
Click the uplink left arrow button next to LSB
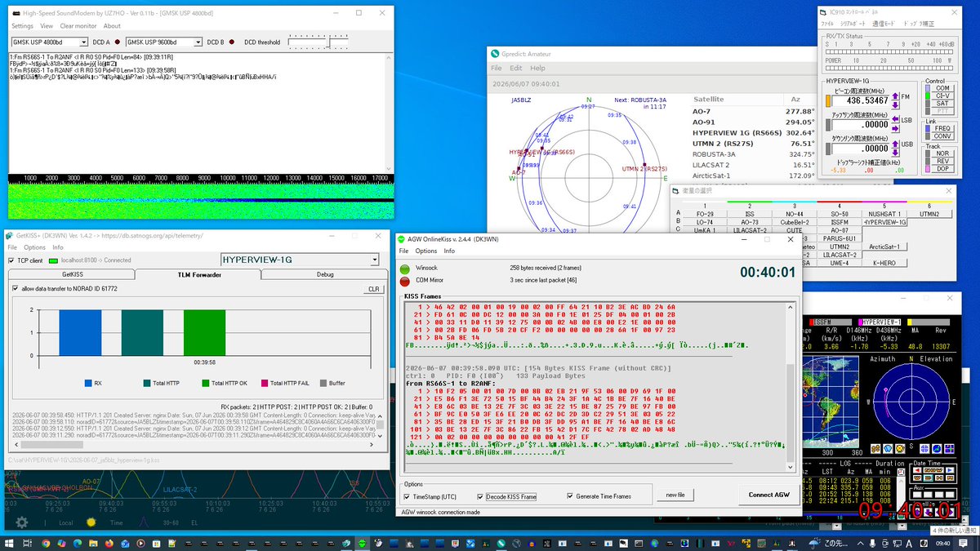coord(895,119)
